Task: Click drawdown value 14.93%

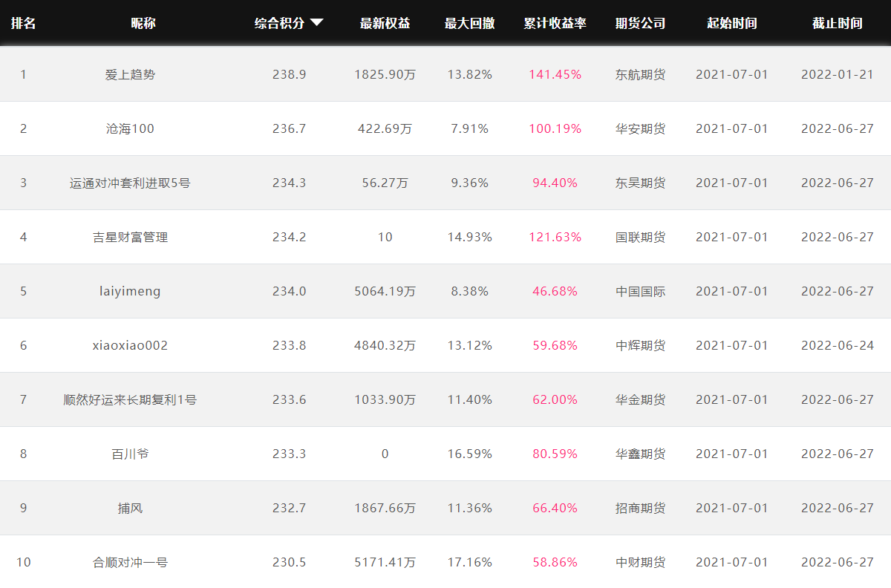Action: click(x=470, y=237)
